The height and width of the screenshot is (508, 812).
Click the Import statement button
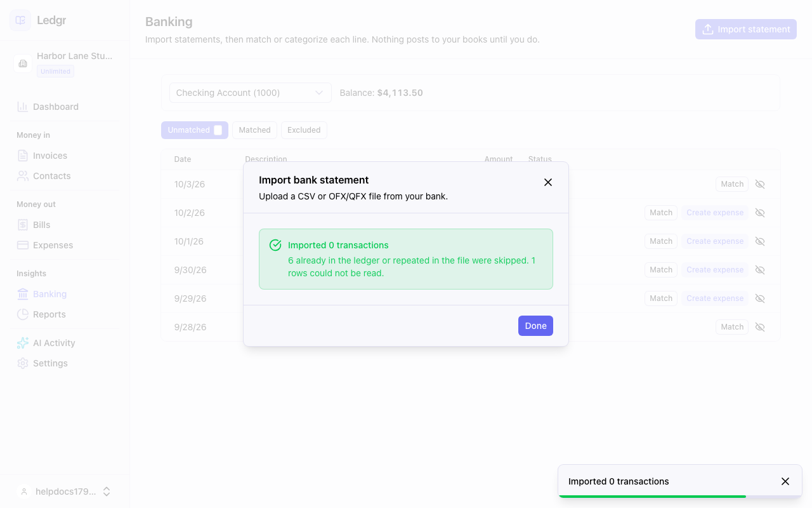tap(745, 29)
